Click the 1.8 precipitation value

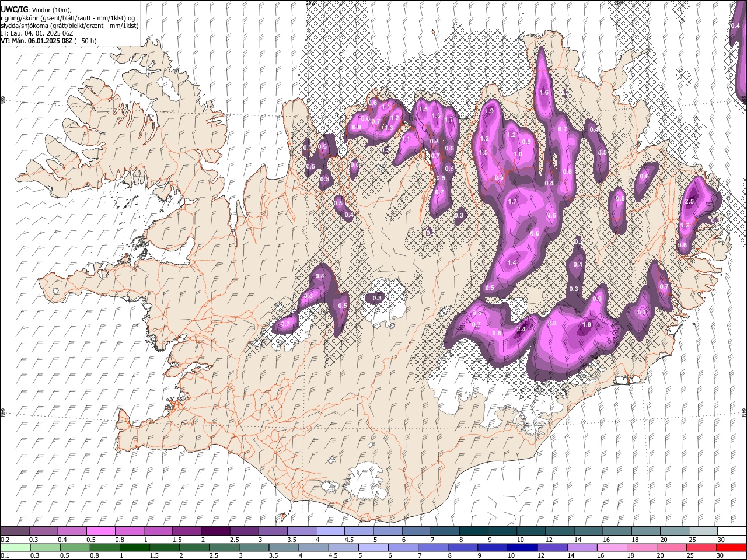coord(587,325)
